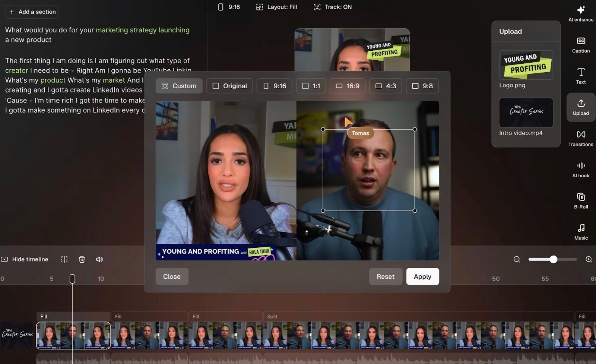The image size is (596, 364).
Task: Select the Text tool
Action: coord(580,76)
